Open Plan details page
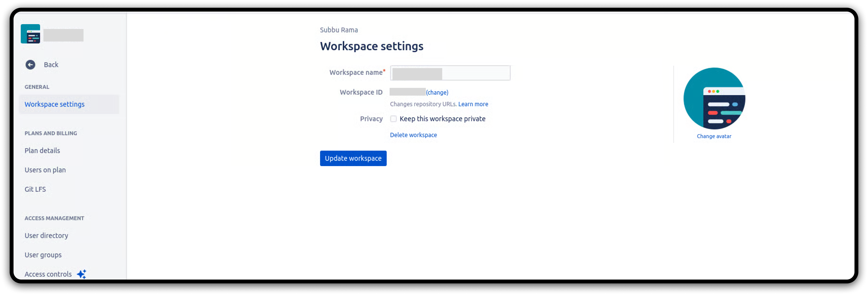Screen dimensions: 868x295 coord(42,151)
